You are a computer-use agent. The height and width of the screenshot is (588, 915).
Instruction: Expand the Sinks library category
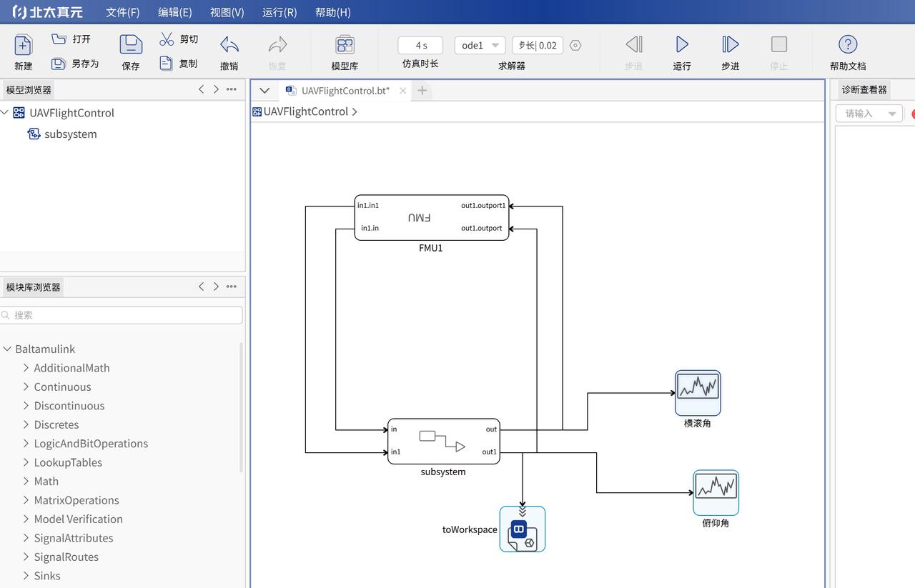[26, 575]
